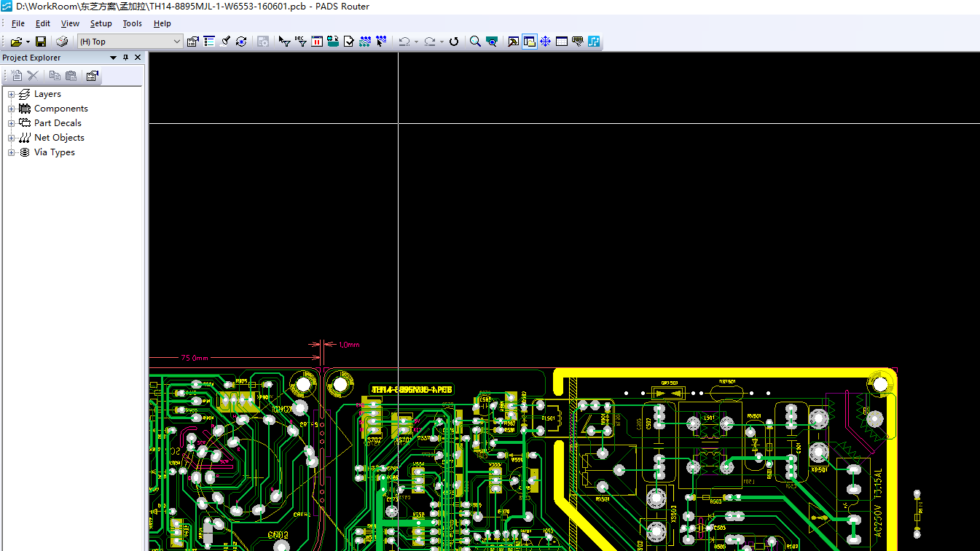Click the teal icon right of the Zoom magnifier

coord(492,42)
